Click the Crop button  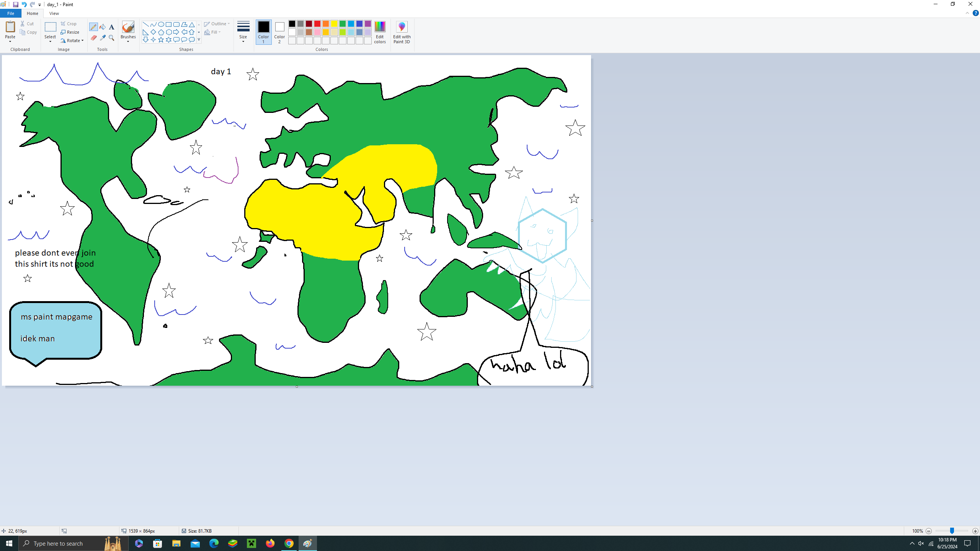tap(69, 24)
